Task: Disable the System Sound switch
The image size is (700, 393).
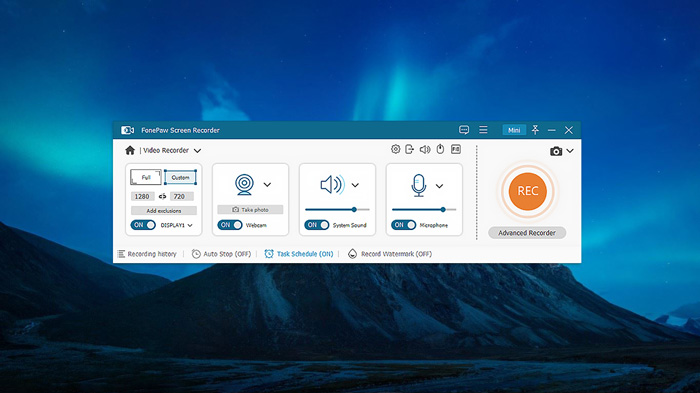Action: click(x=317, y=225)
